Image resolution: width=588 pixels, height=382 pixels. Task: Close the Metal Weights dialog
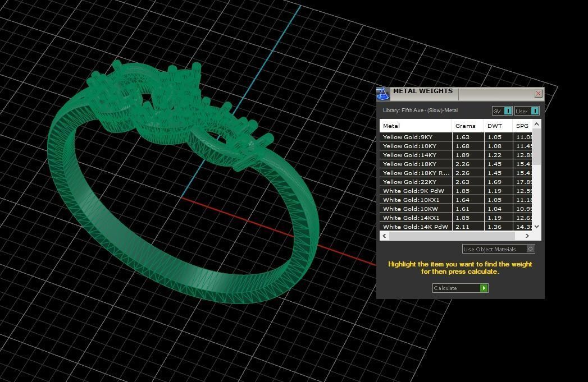[538, 93]
